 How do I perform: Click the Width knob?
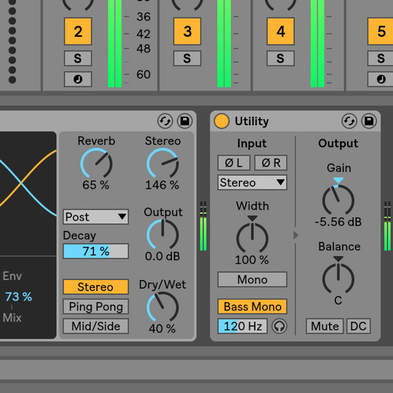click(x=252, y=238)
